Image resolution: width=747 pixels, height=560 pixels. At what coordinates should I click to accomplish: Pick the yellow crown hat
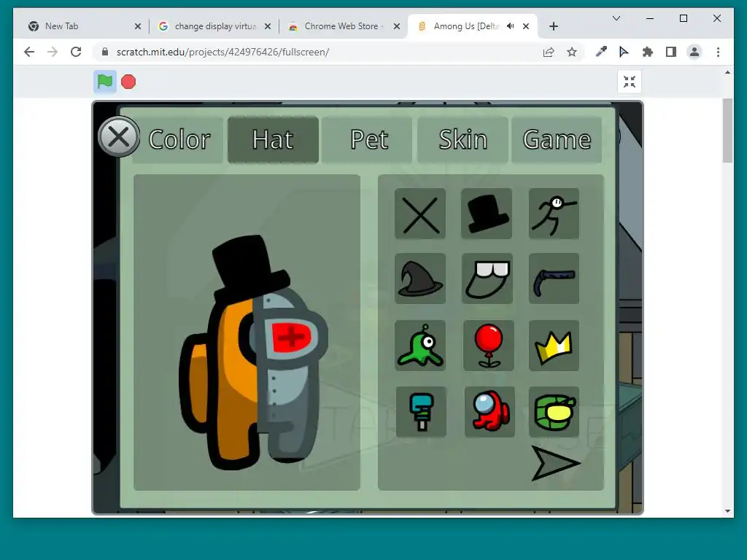554,345
